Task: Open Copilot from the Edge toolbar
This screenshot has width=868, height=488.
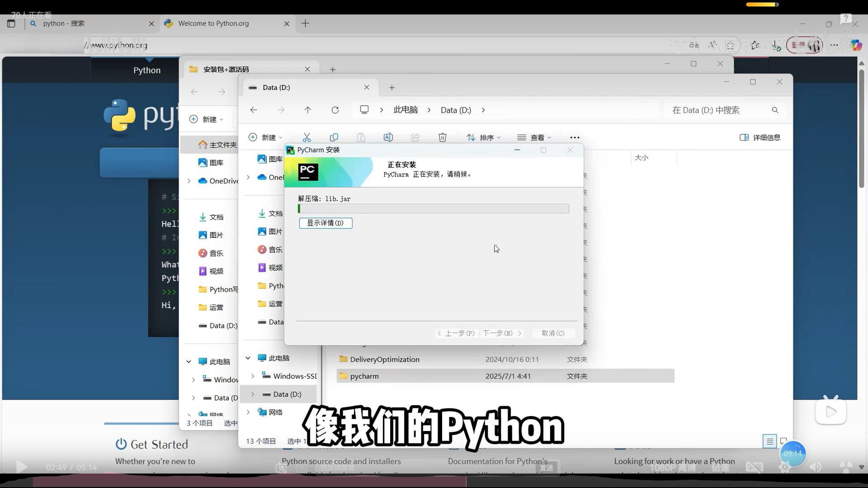Action: click(856, 45)
